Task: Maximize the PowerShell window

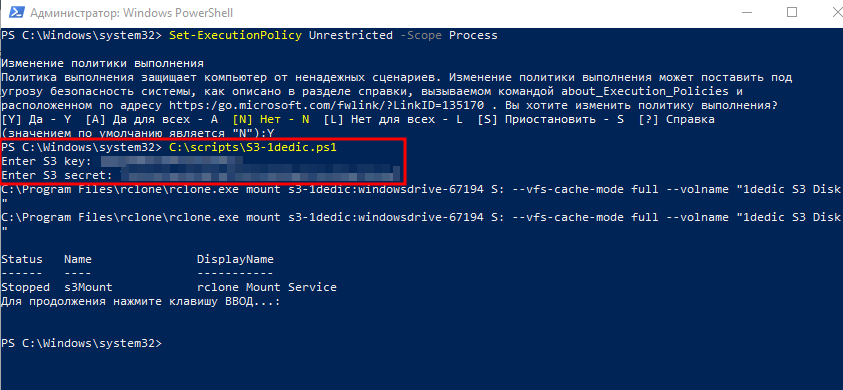Action: (792, 12)
